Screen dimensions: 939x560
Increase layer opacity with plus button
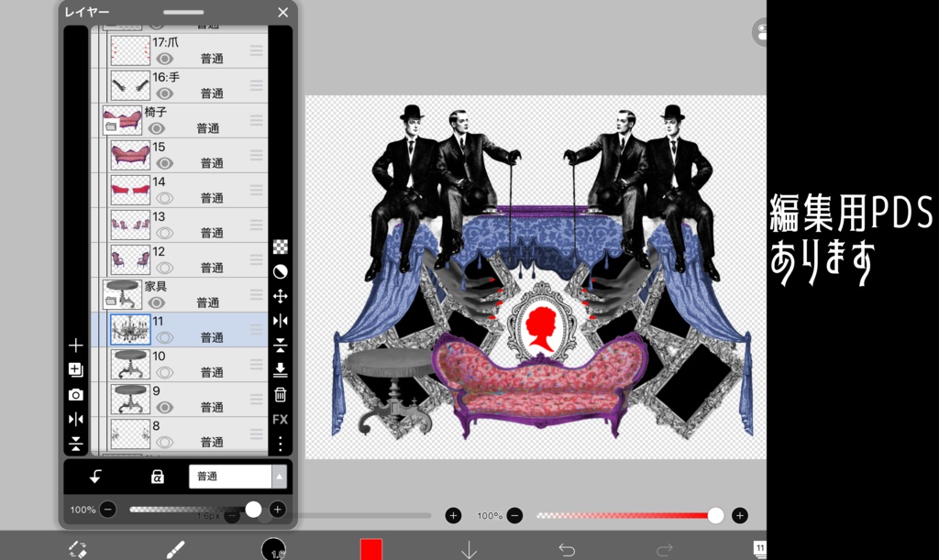tap(277, 510)
